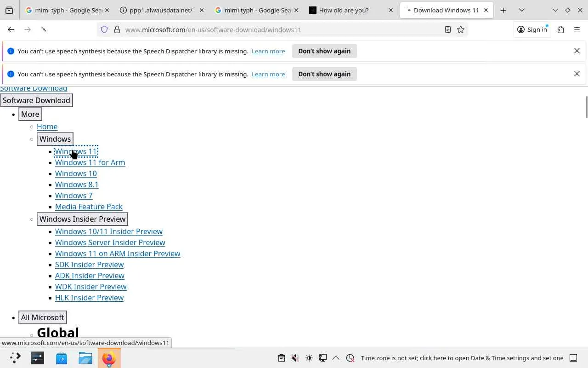
Task: Sign in to the Firefox account
Action: tap(532, 29)
